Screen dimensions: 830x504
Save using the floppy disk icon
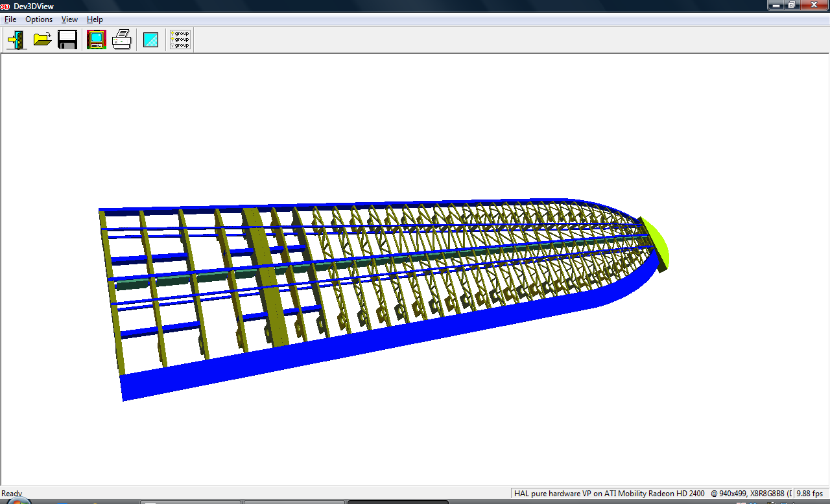(x=67, y=40)
